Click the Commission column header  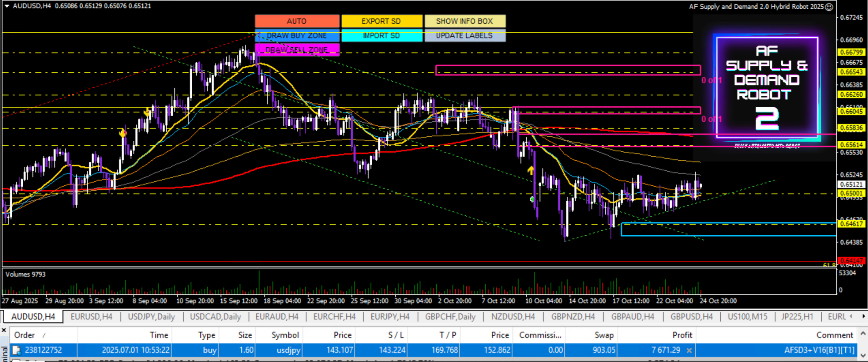pyautogui.click(x=540, y=335)
